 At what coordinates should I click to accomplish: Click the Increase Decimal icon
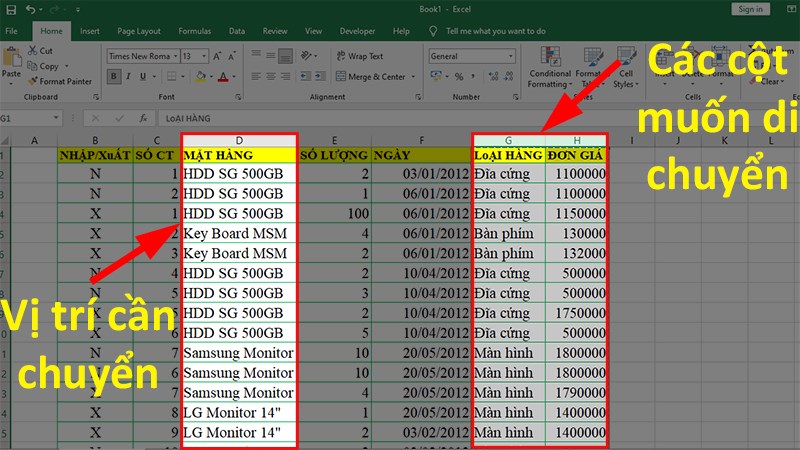[x=493, y=77]
